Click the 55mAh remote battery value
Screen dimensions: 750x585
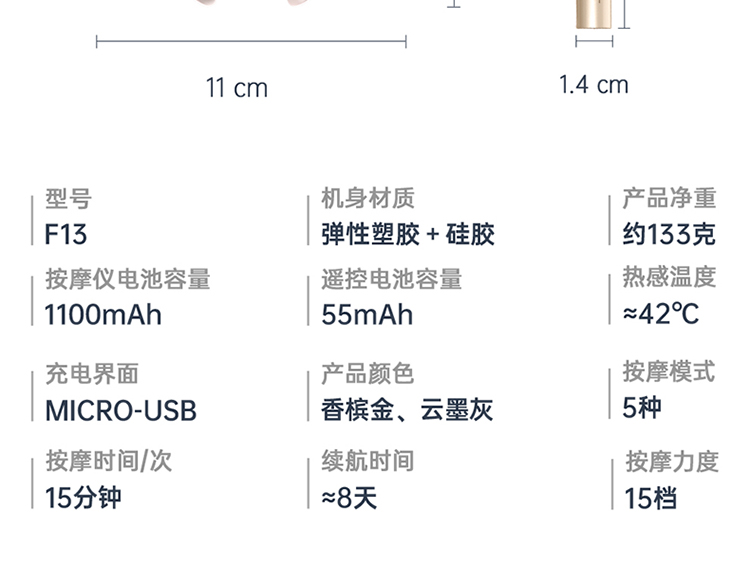coord(367,314)
